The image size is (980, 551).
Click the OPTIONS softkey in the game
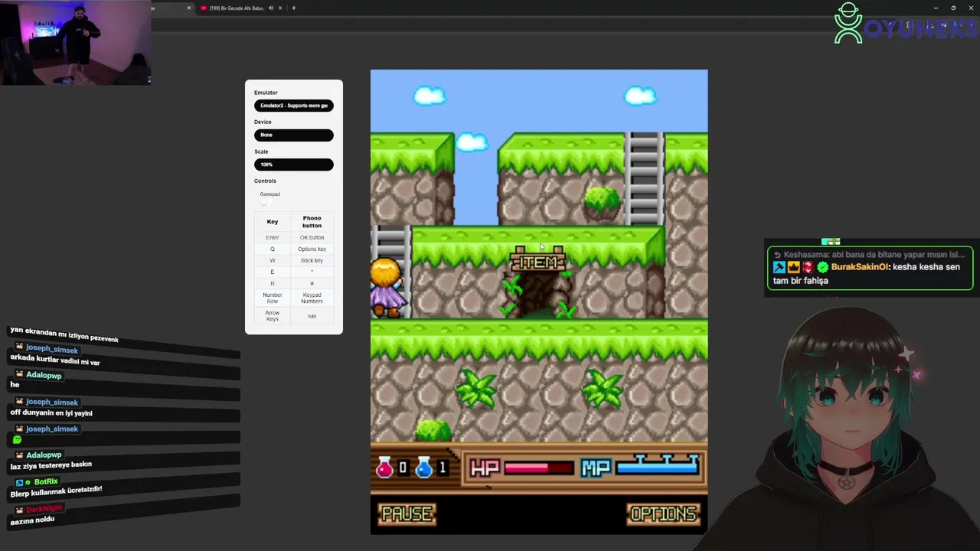[664, 514]
